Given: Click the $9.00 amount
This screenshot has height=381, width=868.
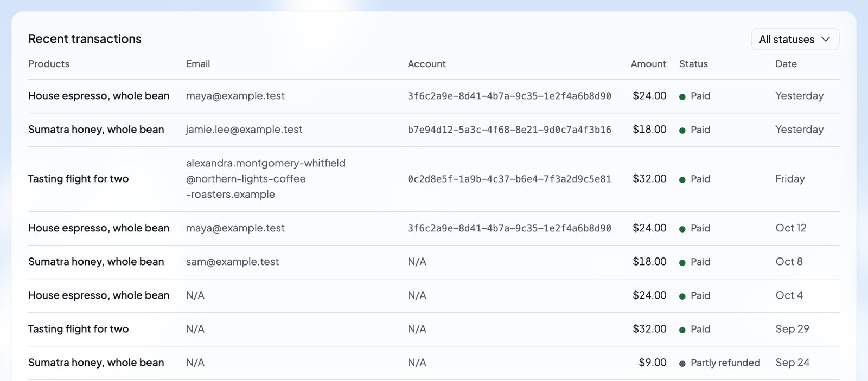Looking at the screenshot, I should tap(653, 363).
